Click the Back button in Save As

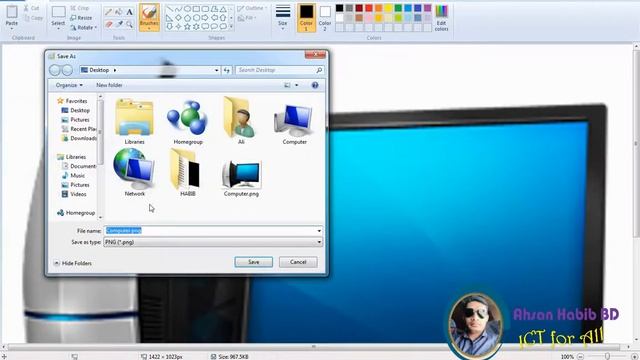55,70
